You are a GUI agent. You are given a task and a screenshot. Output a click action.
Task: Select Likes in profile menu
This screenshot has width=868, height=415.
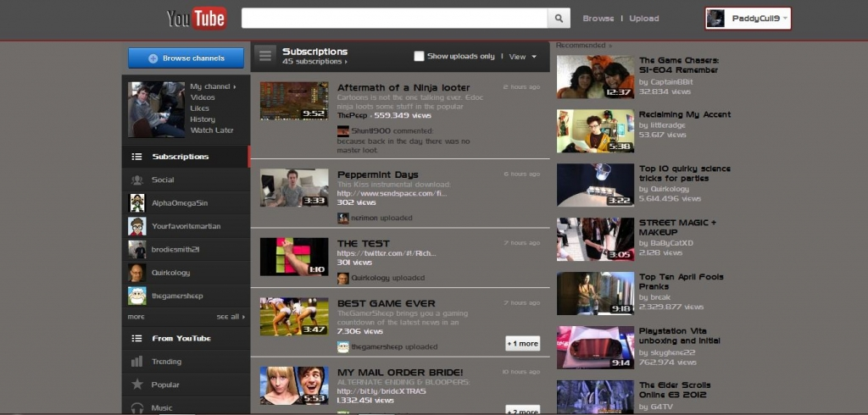point(200,108)
